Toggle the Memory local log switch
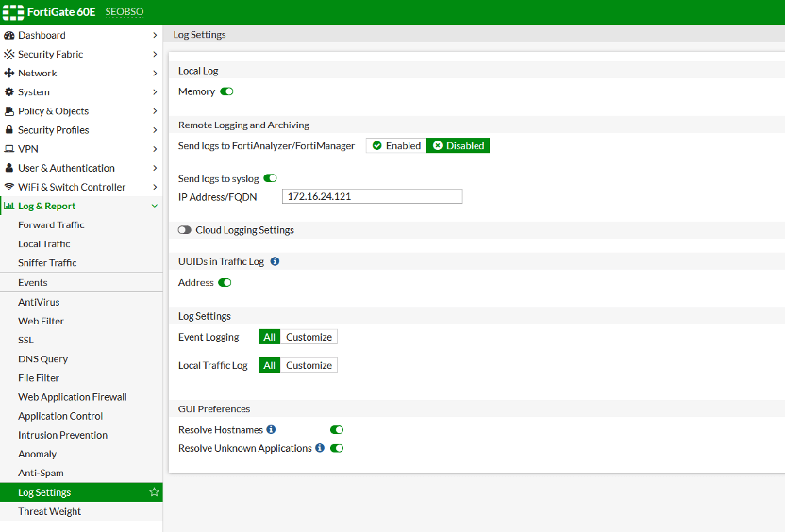Image resolution: width=785 pixels, height=532 pixels. (226, 91)
